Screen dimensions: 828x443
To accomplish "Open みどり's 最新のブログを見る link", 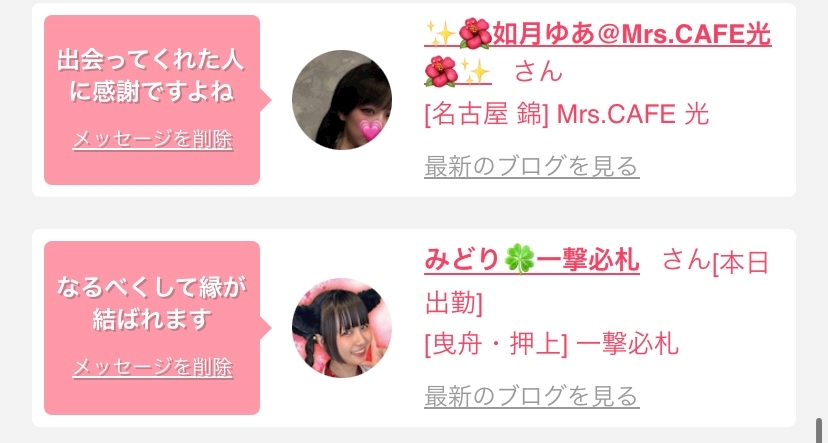I will [x=532, y=396].
